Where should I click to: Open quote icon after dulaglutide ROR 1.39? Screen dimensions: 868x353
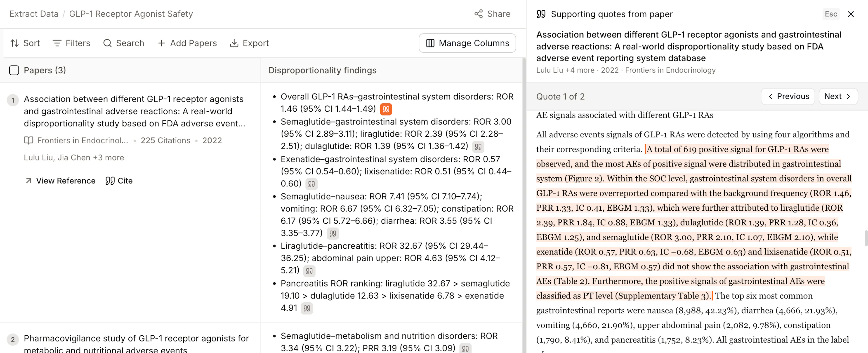[478, 146]
